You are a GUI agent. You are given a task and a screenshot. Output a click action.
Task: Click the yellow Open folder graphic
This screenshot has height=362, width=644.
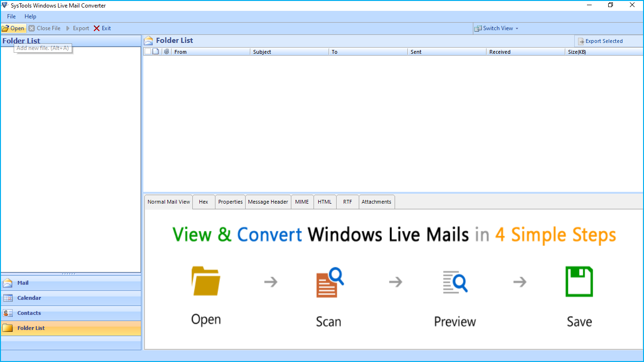point(206,281)
